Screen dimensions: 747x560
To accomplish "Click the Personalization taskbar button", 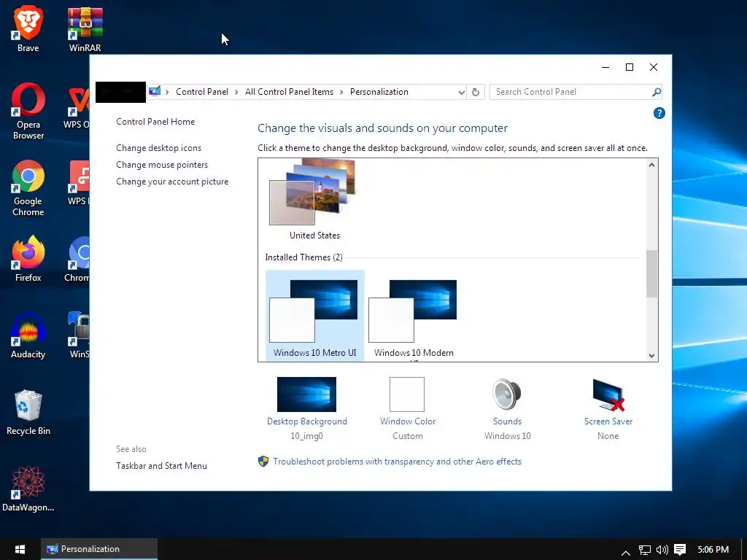I will tap(99, 549).
